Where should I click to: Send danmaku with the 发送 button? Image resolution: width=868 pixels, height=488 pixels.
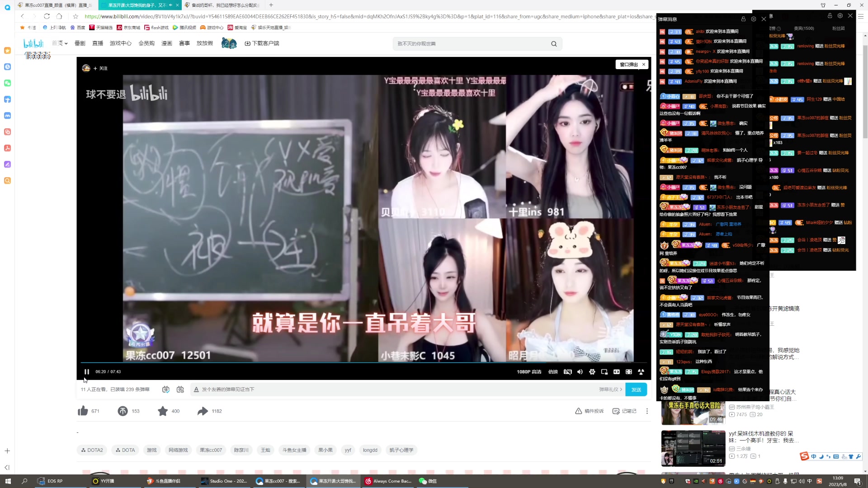point(636,389)
